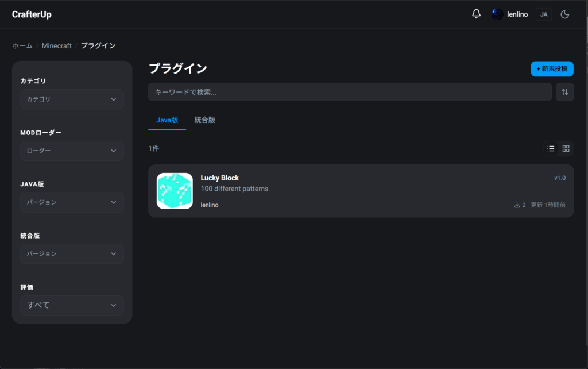The width and height of the screenshot is (588, 369).
Task: Open the 統合版 version dropdown
Action: click(x=72, y=253)
